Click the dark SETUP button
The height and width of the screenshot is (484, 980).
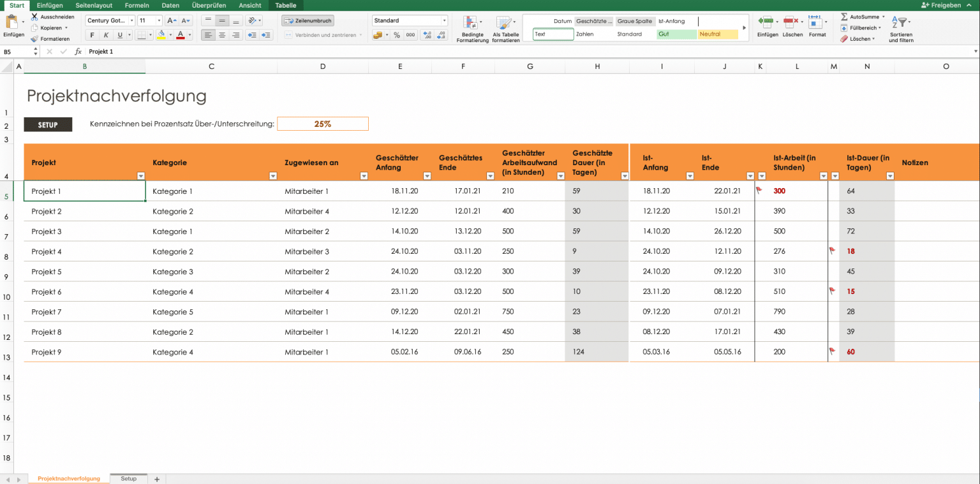[48, 124]
